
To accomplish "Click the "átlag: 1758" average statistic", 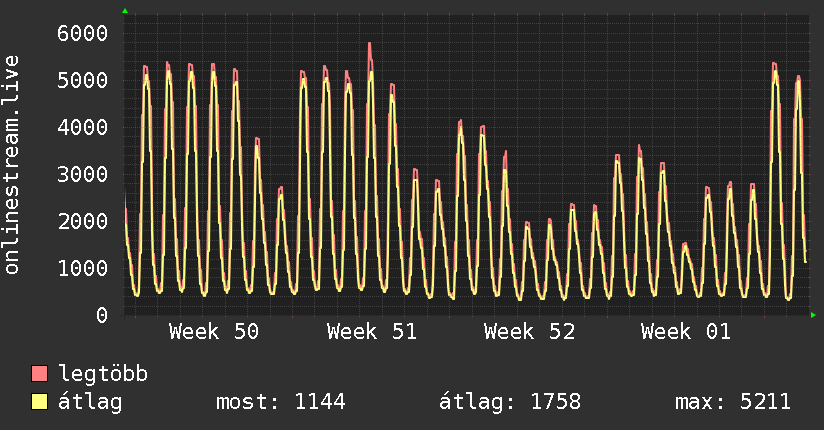I will 510,403.
